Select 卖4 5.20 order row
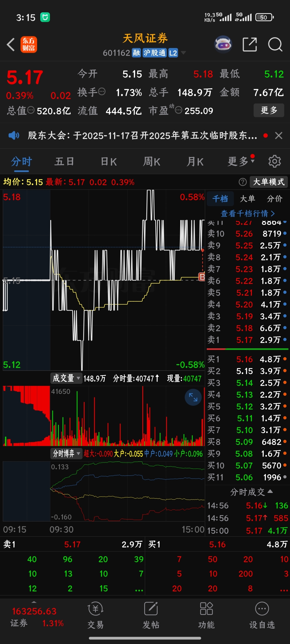 pyautogui.click(x=247, y=304)
